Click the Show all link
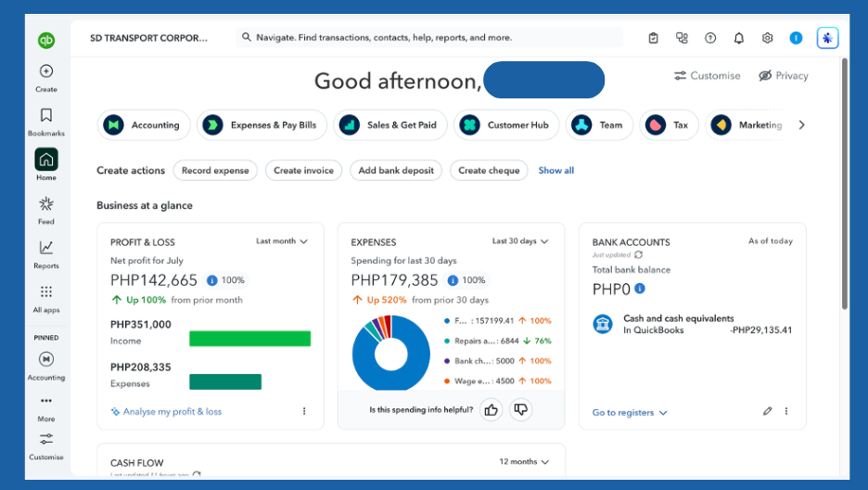 pyautogui.click(x=556, y=171)
